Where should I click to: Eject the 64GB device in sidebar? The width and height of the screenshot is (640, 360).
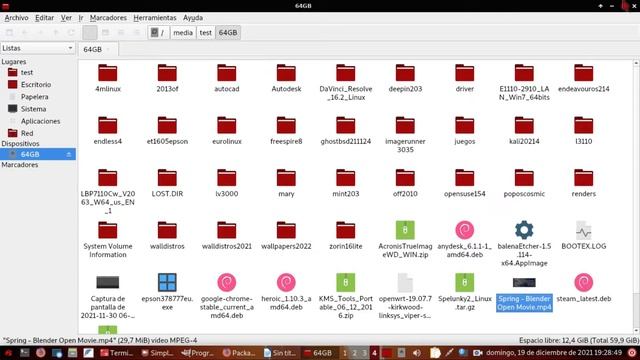click(69, 154)
